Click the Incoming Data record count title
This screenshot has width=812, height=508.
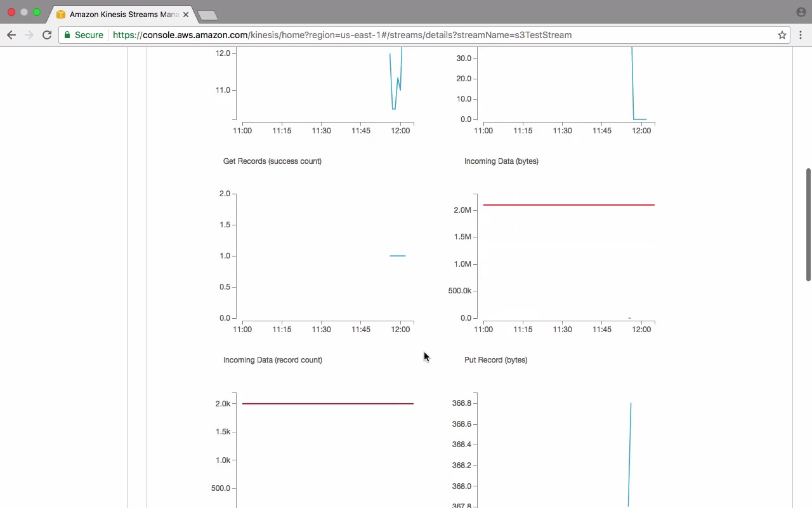[x=273, y=360]
